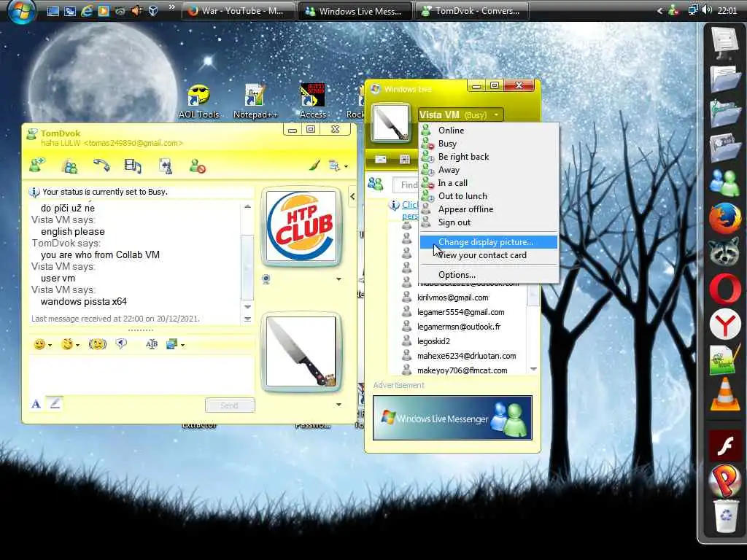Collapse the display picture side panel

click(x=352, y=196)
